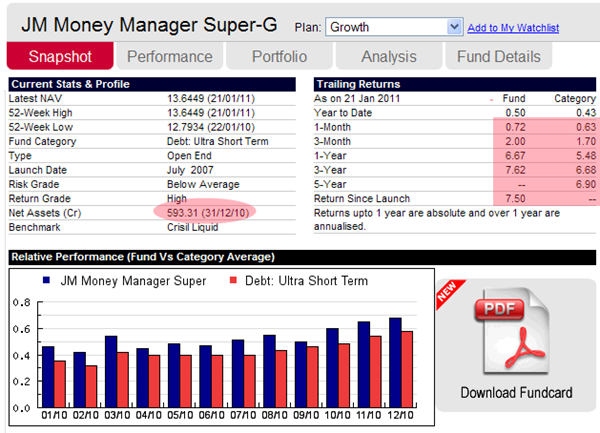The image size is (600, 433).
Task: Click the 52-Week Low value 12.7934 (22/01/10)
Action: (x=211, y=127)
